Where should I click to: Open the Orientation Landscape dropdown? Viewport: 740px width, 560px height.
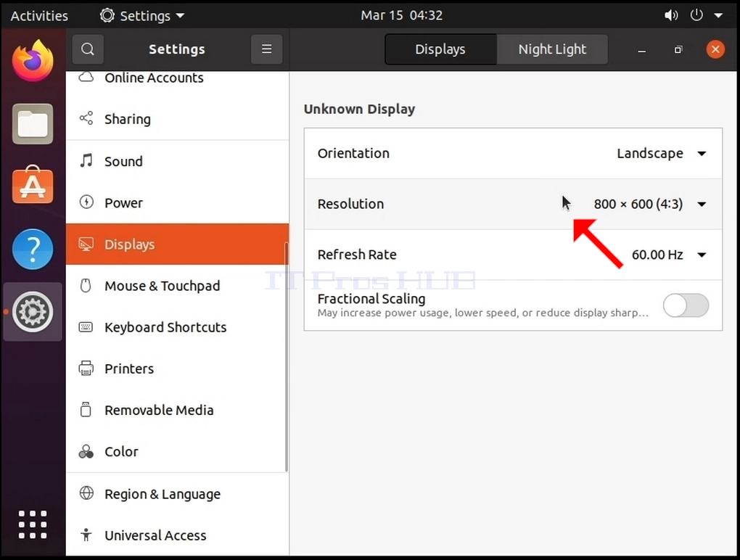[661, 153]
